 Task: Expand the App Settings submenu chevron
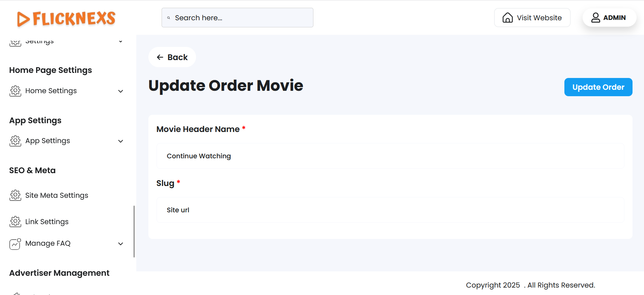120,141
